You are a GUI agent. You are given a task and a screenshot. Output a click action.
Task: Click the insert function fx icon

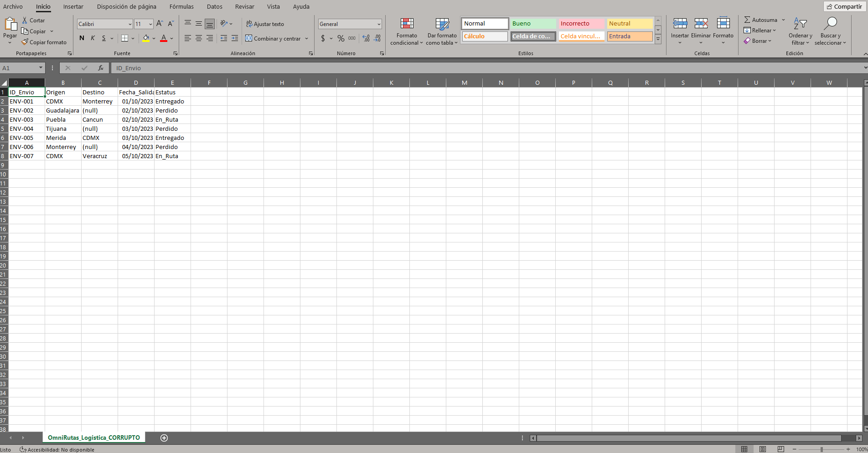[x=101, y=68]
